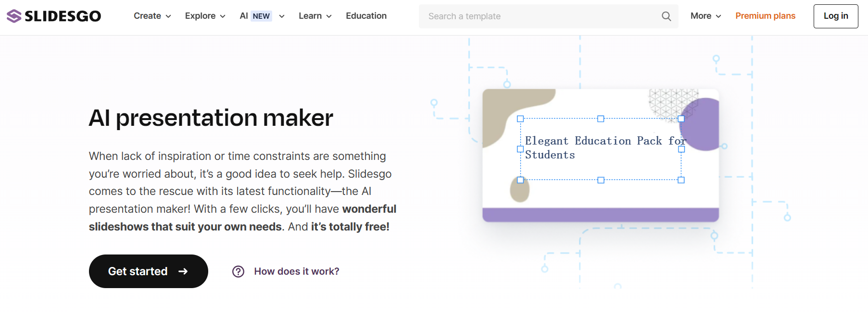Click the question mark help icon
The width and height of the screenshot is (868, 315).
(238, 272)
